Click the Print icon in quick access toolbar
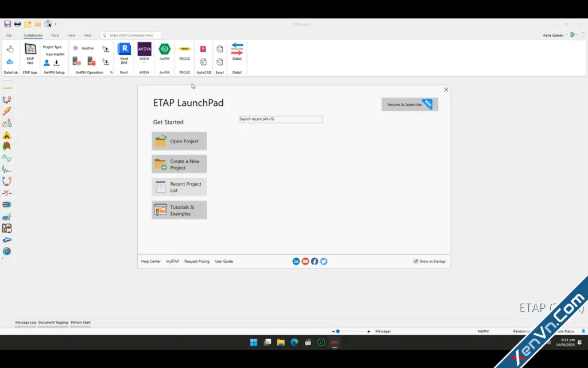Screen dimensions: 588x368 click(x=18, y=24)
